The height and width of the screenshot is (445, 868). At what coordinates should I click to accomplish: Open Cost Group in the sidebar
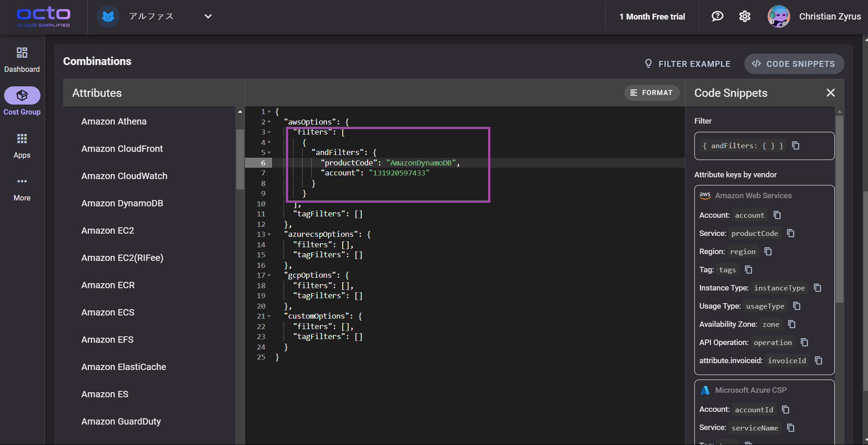pyautogui.click(x=22, y=101)
